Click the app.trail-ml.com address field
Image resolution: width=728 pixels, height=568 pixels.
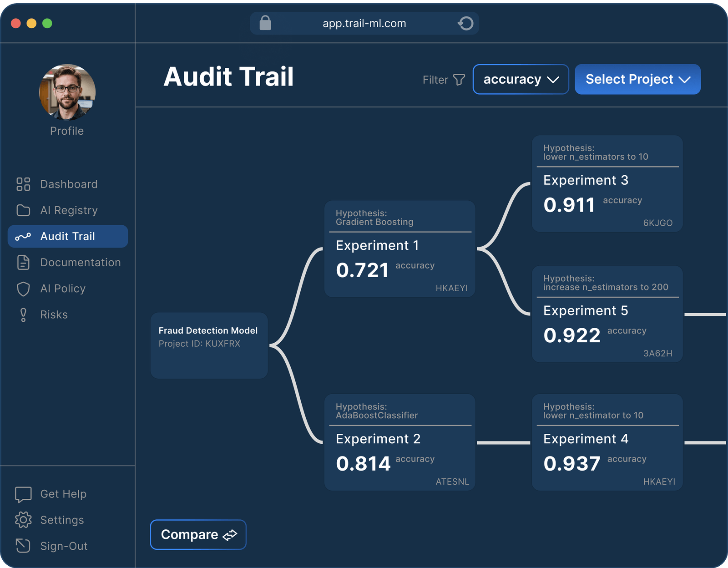[364, 23]
